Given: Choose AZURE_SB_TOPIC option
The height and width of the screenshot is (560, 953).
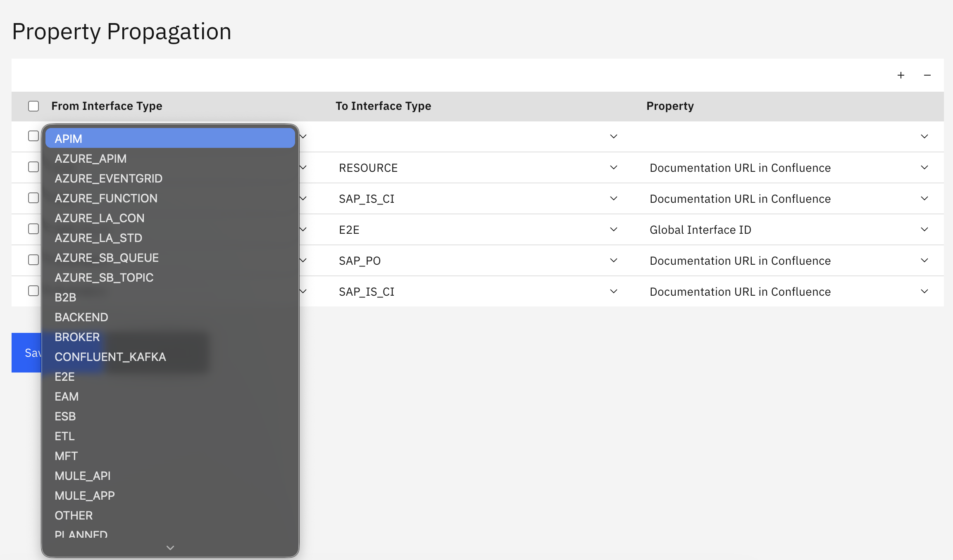Looking at the screenshot, I should click(x=170, y=277).
